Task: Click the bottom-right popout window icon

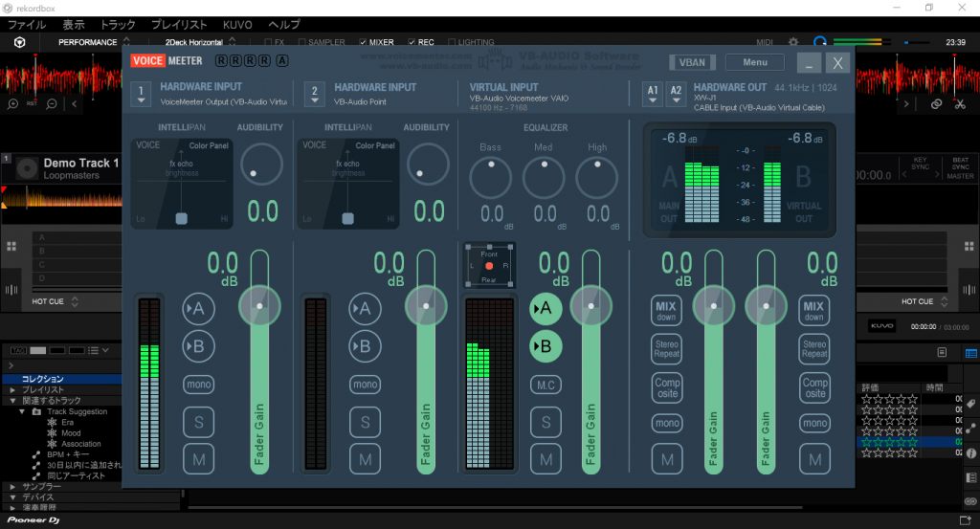Action: point(965,519)
